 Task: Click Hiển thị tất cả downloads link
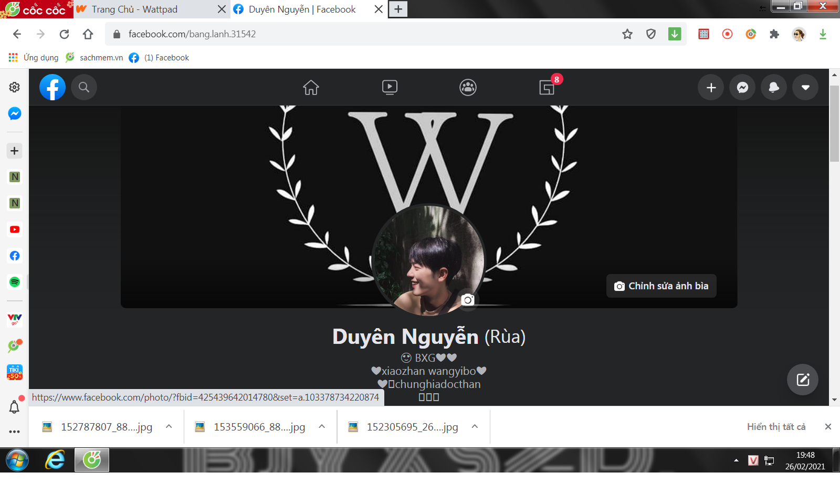pyautogui.click(x=776, y=427)
